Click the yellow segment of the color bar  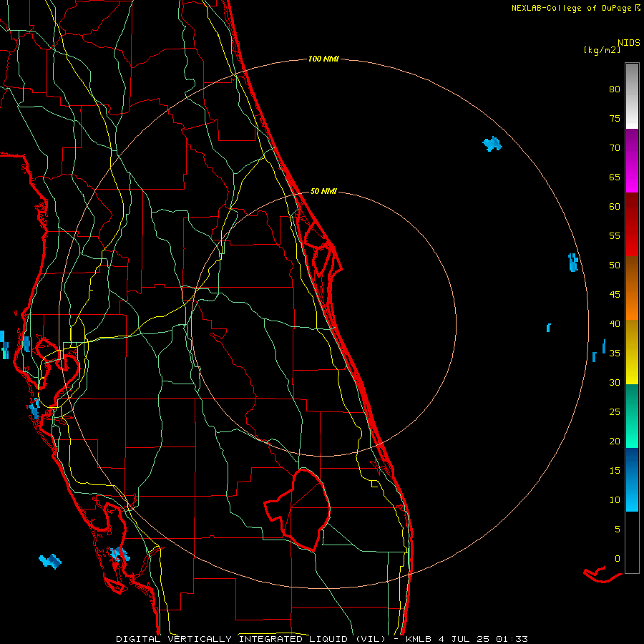(x=632, y=352)
